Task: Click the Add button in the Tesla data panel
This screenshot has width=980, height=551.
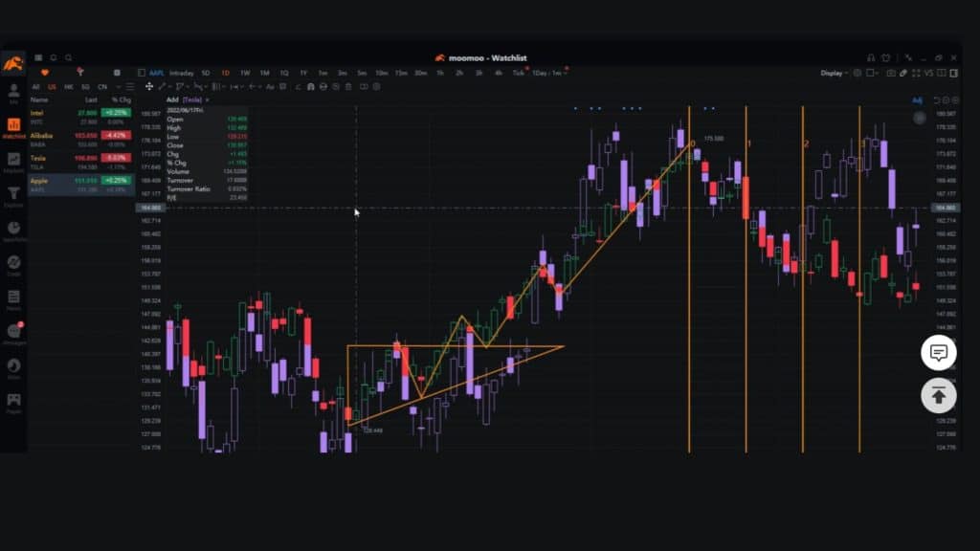Action: click(171, 99)
